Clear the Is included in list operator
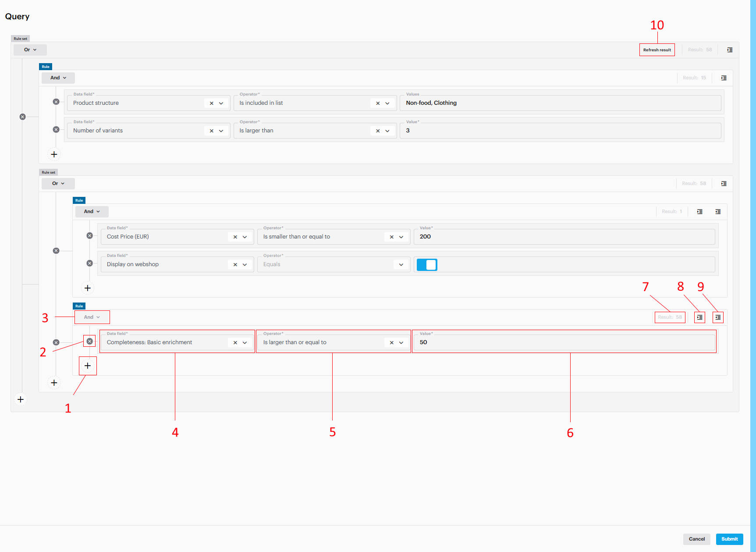Screen dimensions: 756x552 377,103
